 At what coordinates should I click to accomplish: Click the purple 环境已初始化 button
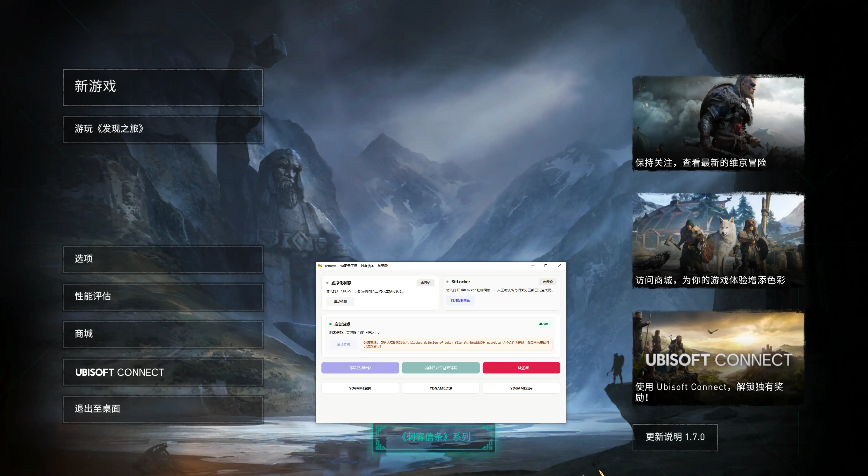coord(360,368)
